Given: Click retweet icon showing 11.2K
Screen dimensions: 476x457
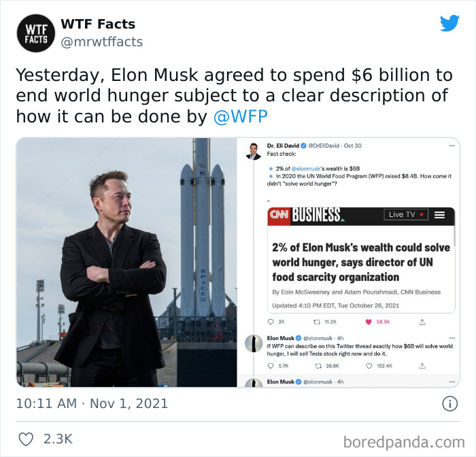Looking at the screenshot, I should pos(316,322).
